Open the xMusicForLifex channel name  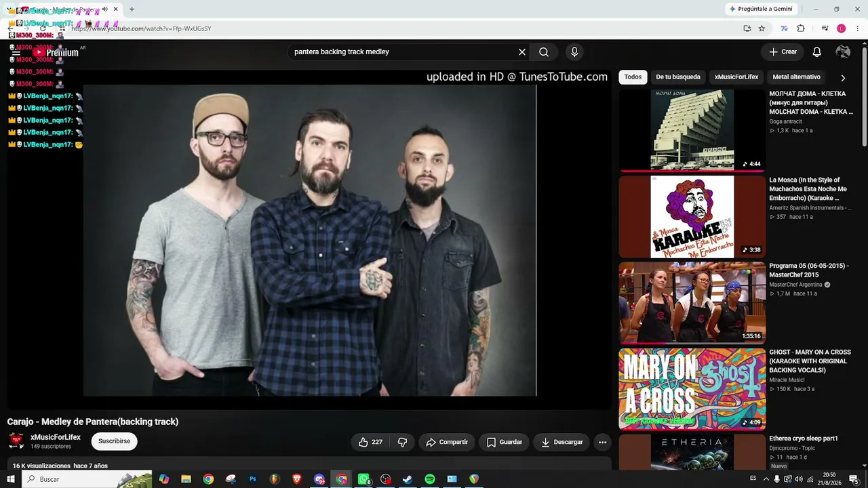pos(56,437)
